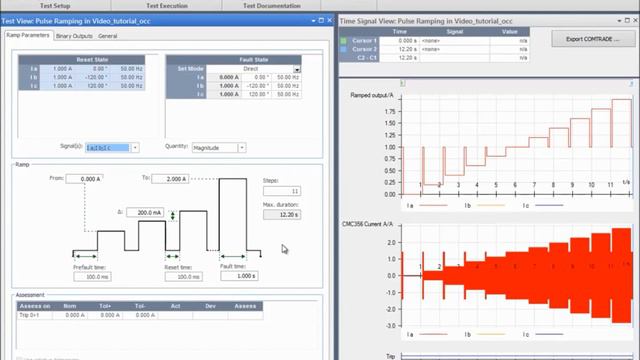Select Reset State Ib magnitude 1.000 A
This screenshot has height=360, width=640.
tap(57, 77)
